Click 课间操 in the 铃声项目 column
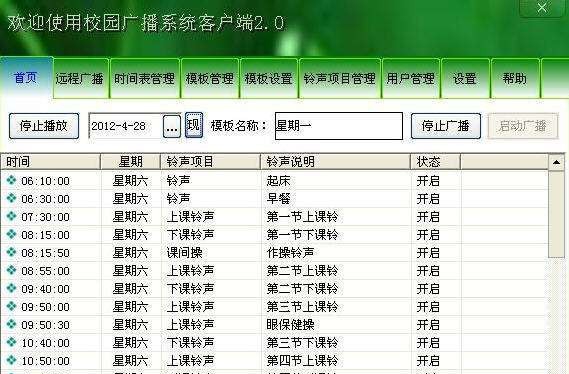The width and height of the screenshot is (569, 374). [x=184, y=252]
